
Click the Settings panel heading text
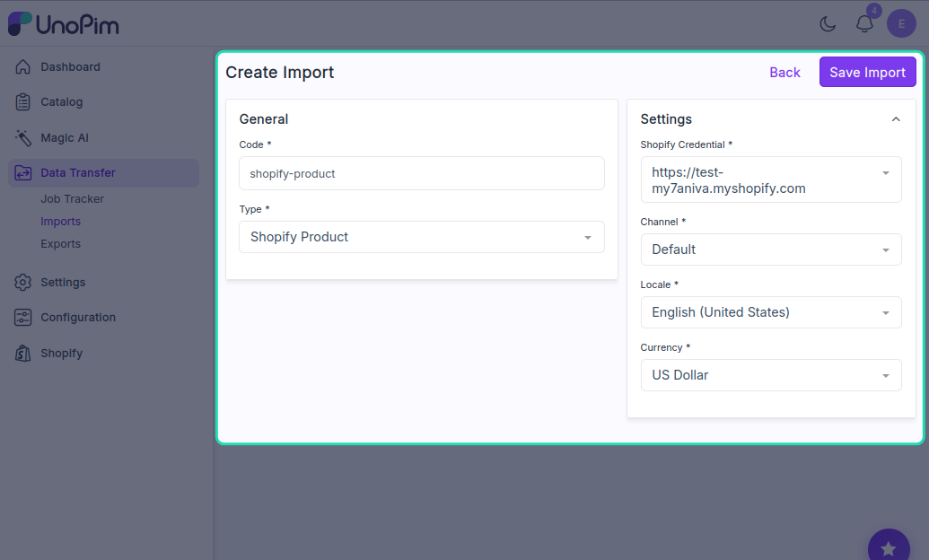tap(666, 119)
